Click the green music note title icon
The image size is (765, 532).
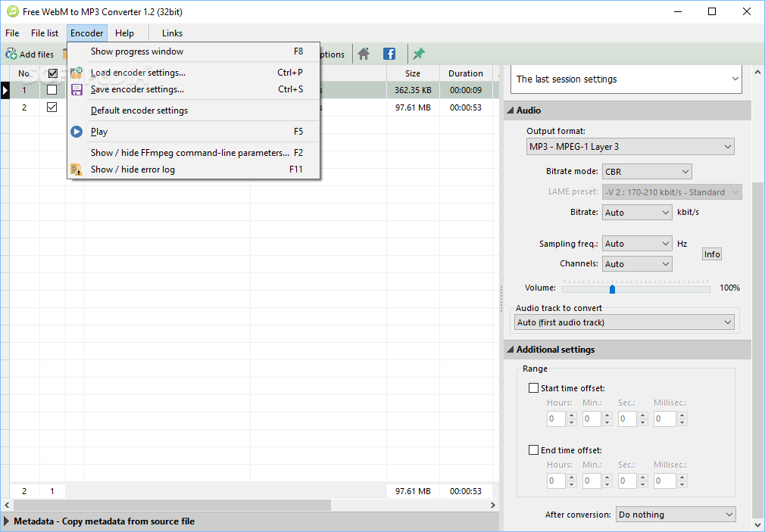[13, 11]
